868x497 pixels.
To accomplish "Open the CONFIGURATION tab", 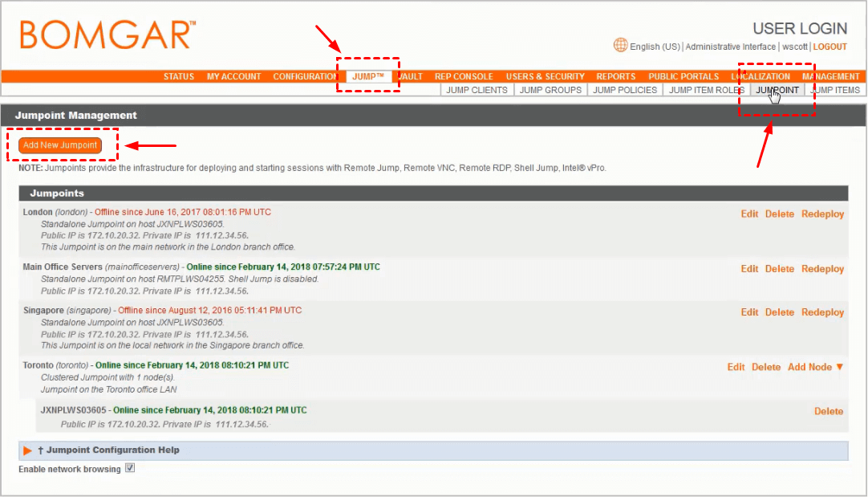I will (x=305, y=76).
